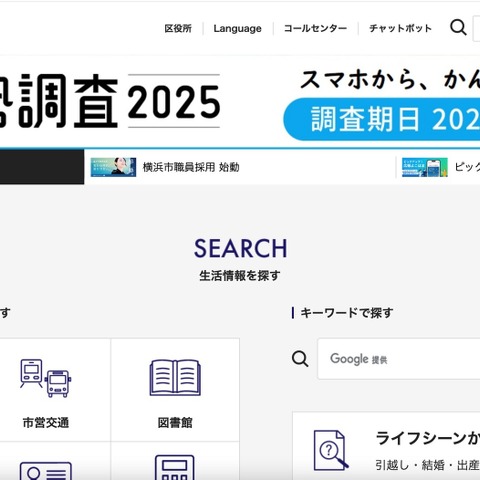
Task: Click the magnifier icon beside Google search box
Action: [x=300, y=359]
